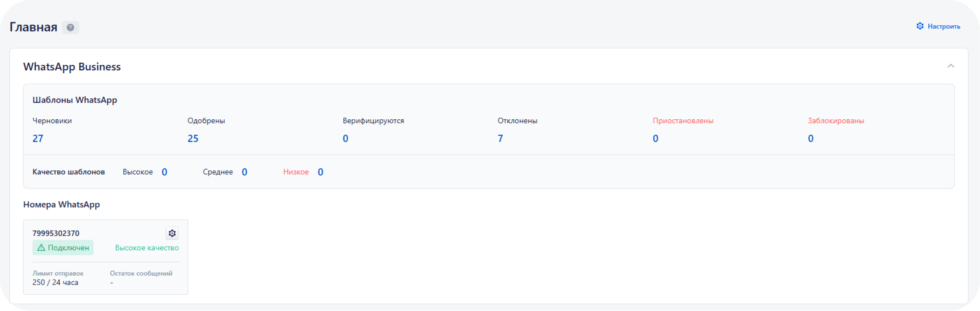Image resolution: width=980 pixels, height=311 pixels.
Task: Click the Остаток сообщений label
Action: coord(141,273)
